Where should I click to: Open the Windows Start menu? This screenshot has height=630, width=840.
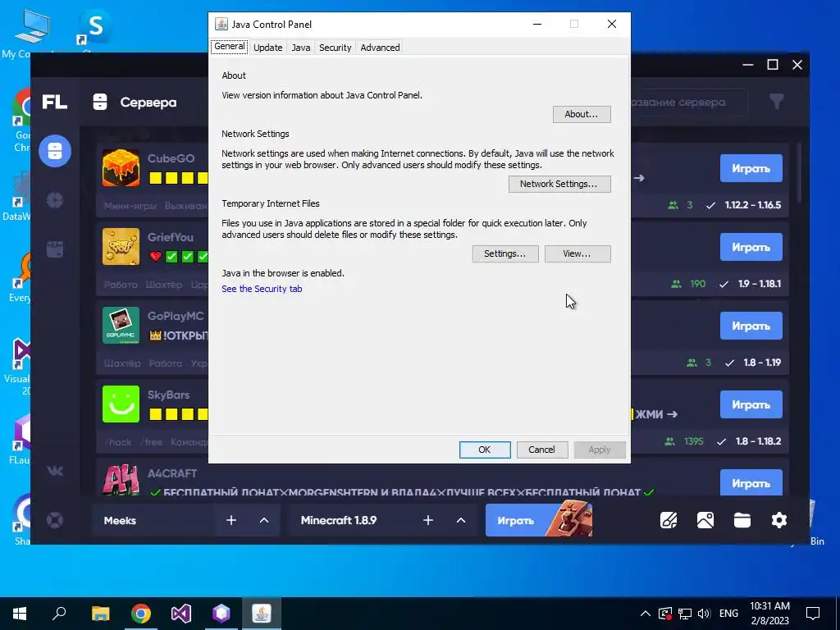point(20,614)
